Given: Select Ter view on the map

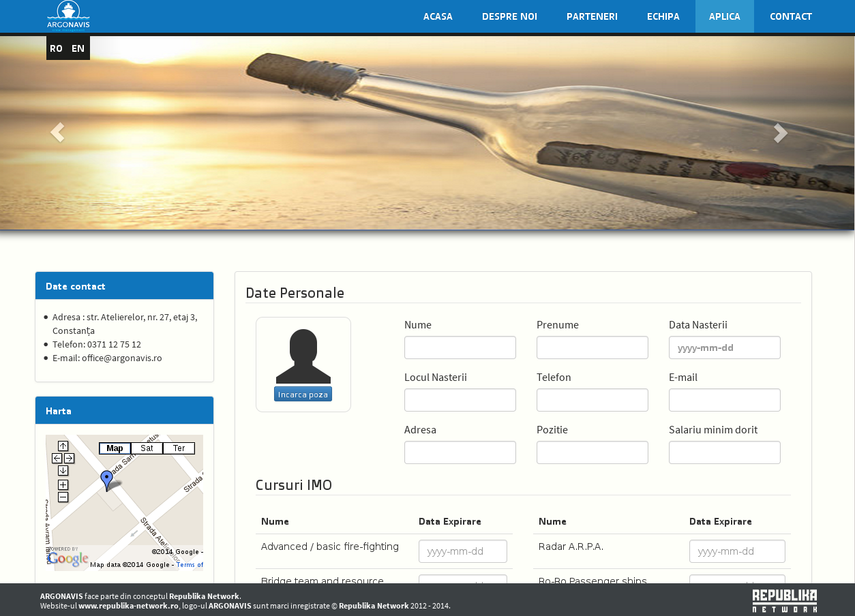Looking at the screenshot, I should point(179,448).
